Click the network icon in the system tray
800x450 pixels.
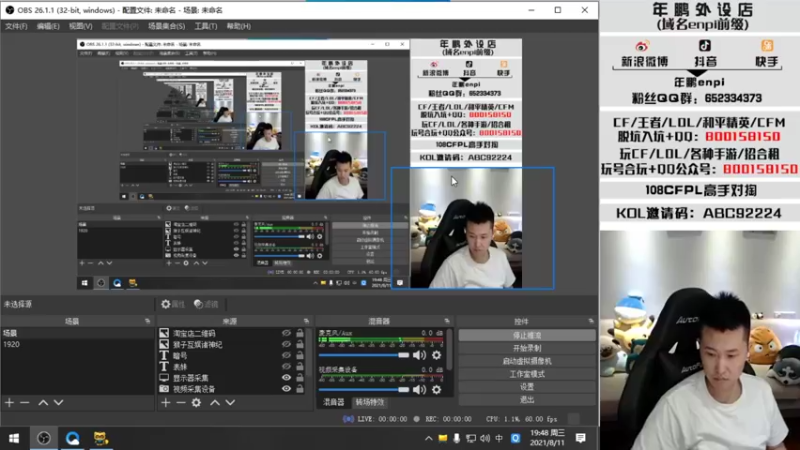(470, 438)
